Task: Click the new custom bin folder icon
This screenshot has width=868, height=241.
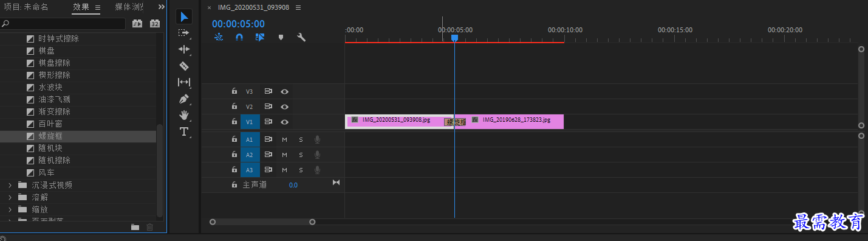Action: 135,227
